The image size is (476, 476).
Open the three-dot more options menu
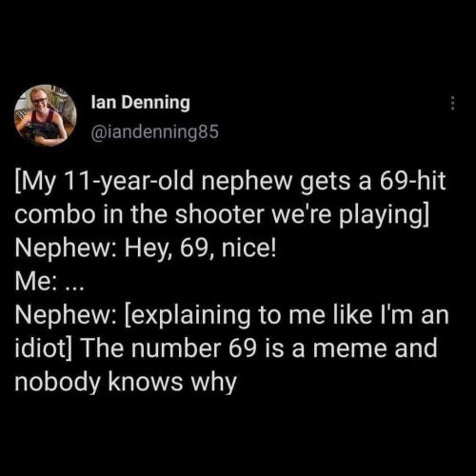coord(453,103)
